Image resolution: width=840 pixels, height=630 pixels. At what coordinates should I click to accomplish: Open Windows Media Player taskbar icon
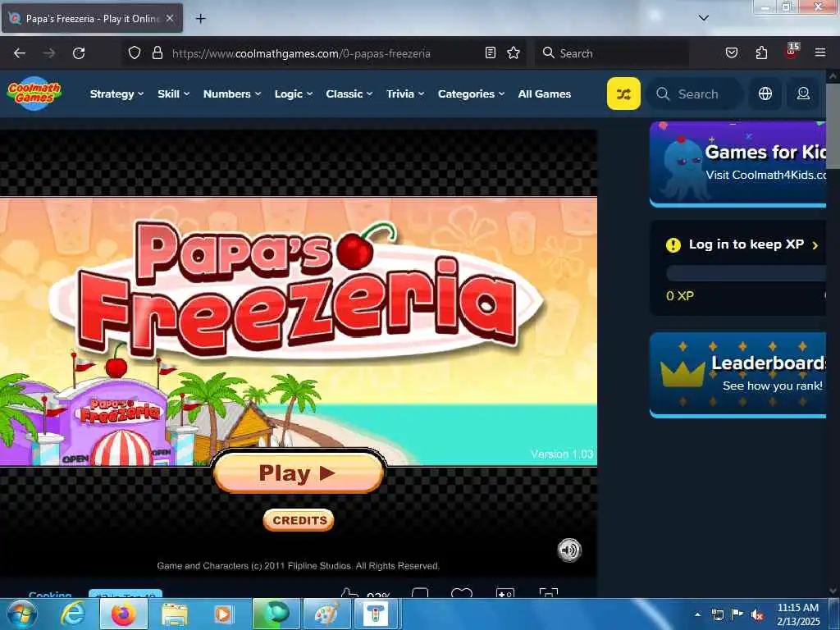pos(223,614)
